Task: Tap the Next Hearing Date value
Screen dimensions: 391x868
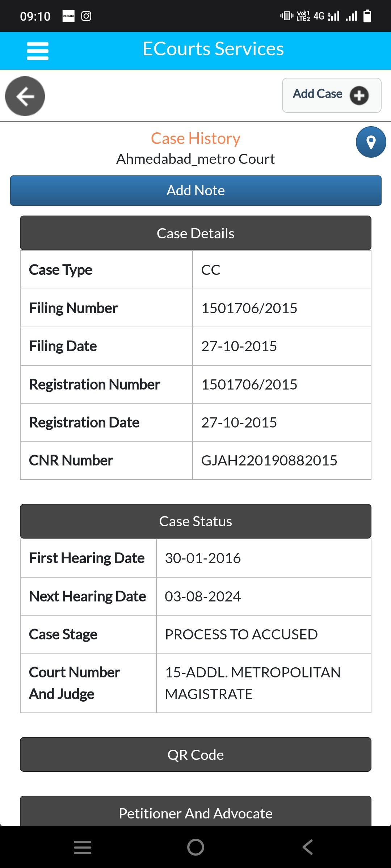Action: [203, 596]
